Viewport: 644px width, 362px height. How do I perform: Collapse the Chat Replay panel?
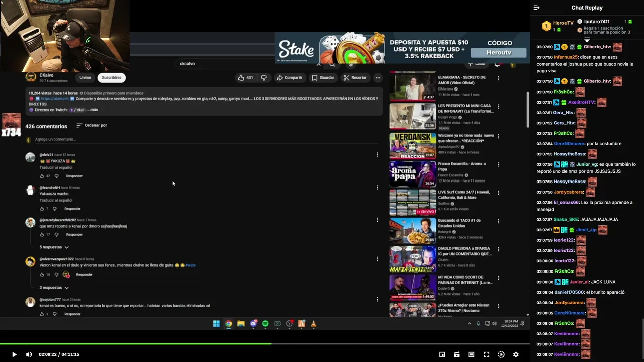pos(536,8)
